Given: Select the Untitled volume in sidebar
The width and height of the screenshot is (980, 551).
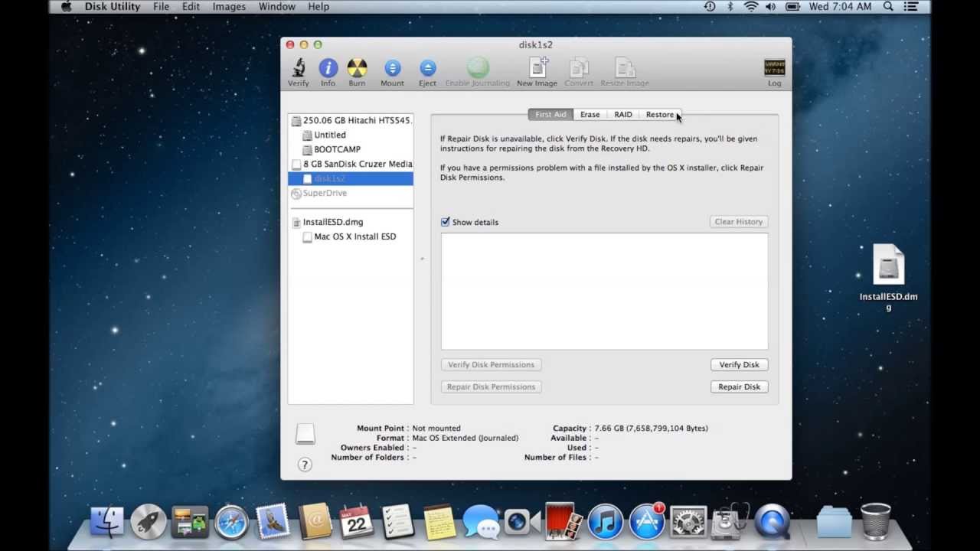Looking at the screenshot, I should [351, 135].
